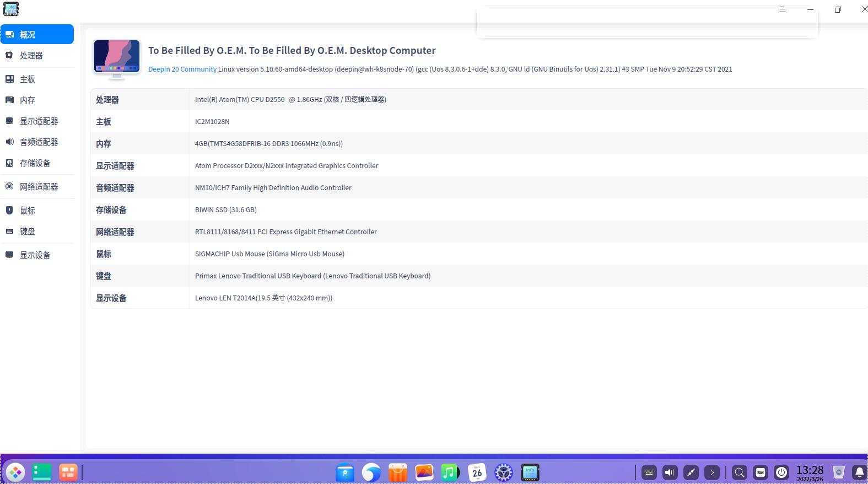Click the orange grid icon in dock
The width and height of the screenshot is (868, 484).
[68, 472]
